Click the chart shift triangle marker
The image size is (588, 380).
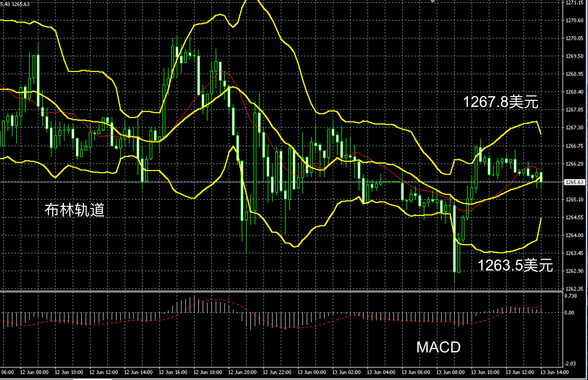pos(433,1)
